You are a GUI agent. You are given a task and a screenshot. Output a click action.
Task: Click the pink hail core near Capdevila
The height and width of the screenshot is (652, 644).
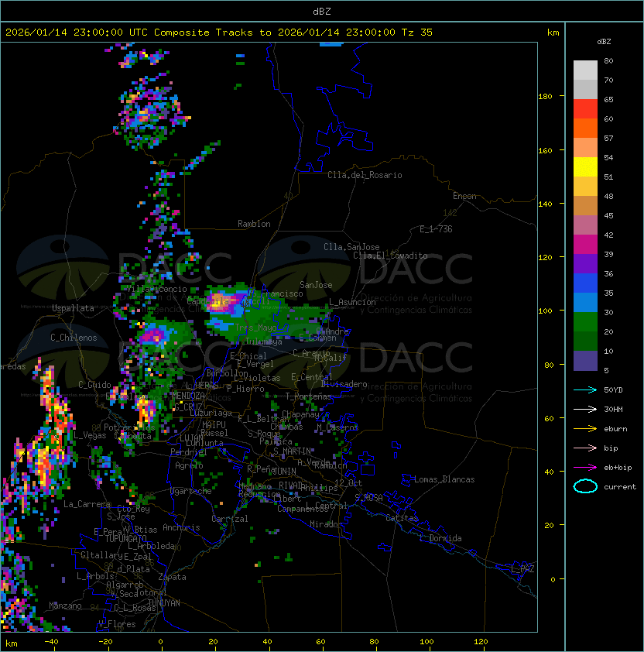219,302
